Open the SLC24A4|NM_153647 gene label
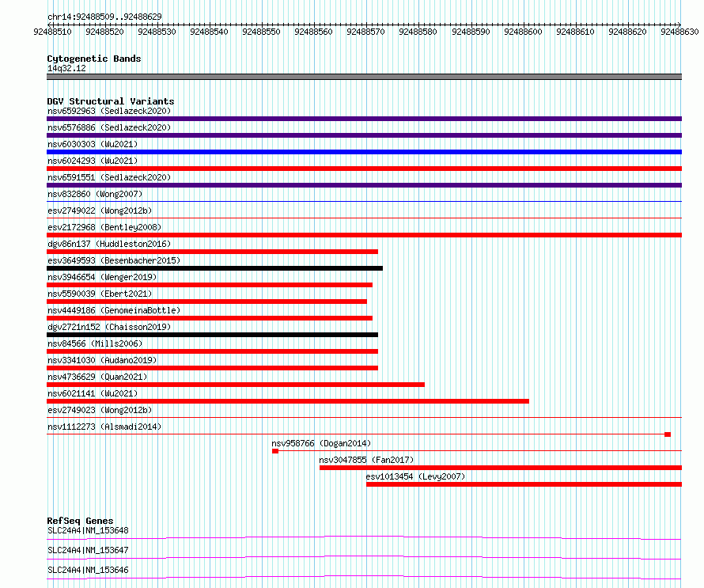The width and height of the screenshot is (704, 588). [x=88, y=550]
